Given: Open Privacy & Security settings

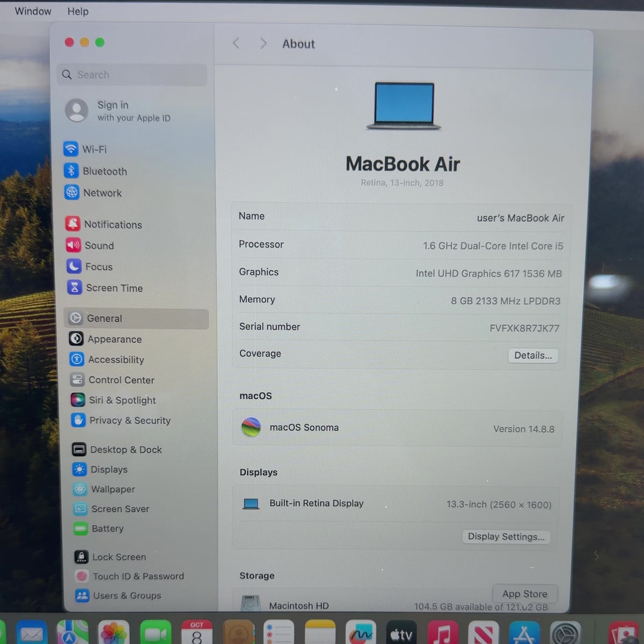Looking at the screenshot, I should (x=121, y=420).
